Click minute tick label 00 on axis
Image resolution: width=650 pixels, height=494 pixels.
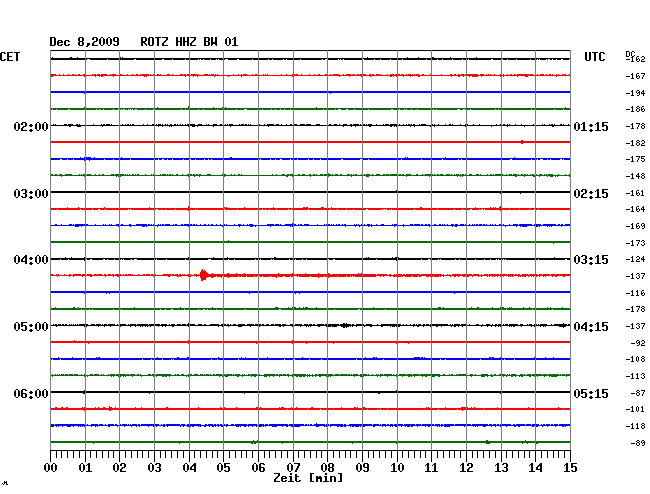pos(51,468)
